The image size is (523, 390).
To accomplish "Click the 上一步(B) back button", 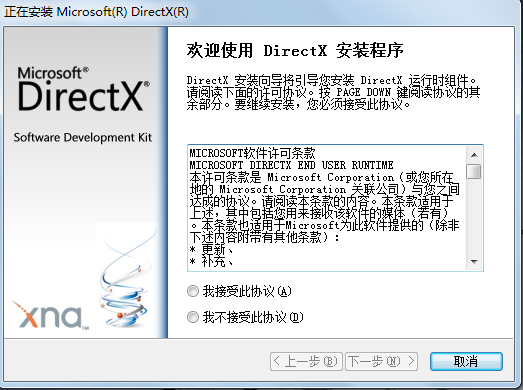I will [306, 361].
